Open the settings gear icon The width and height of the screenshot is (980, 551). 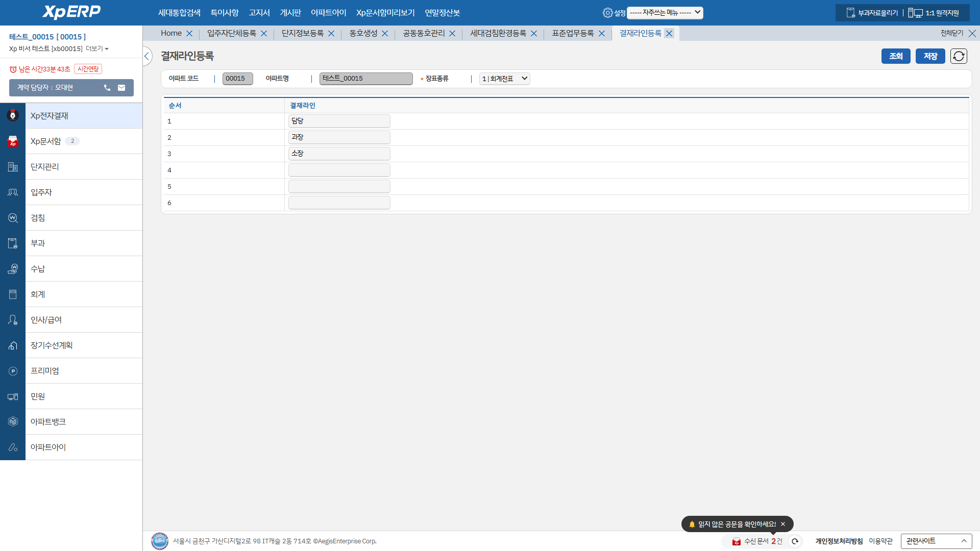pos(607,13)
